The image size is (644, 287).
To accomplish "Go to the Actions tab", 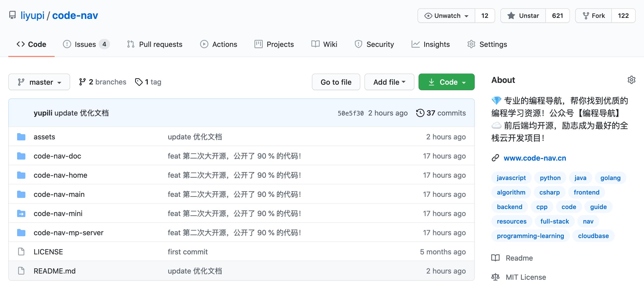I will (218, 44).
